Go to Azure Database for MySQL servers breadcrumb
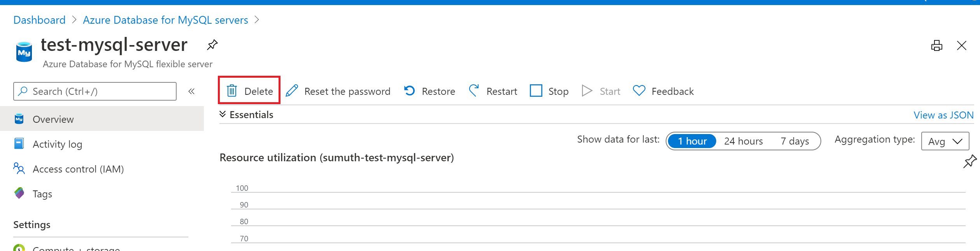 pyautogui.click(x=165, y=20)
